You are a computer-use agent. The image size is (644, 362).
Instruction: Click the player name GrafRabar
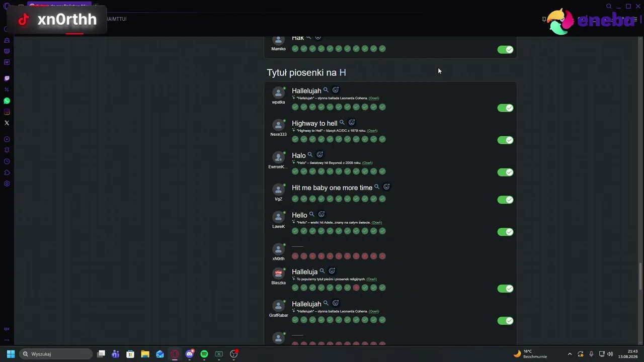[x=278, y=315]
